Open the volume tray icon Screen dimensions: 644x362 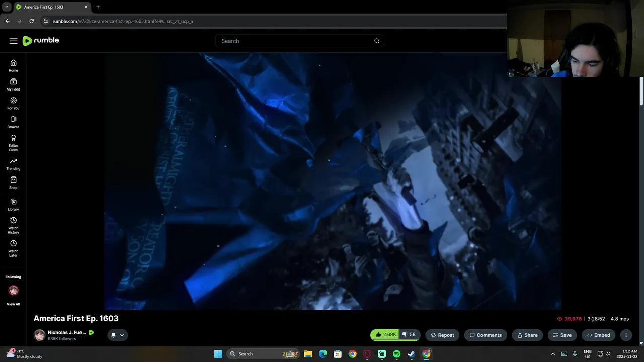click(x=608, y=354)
